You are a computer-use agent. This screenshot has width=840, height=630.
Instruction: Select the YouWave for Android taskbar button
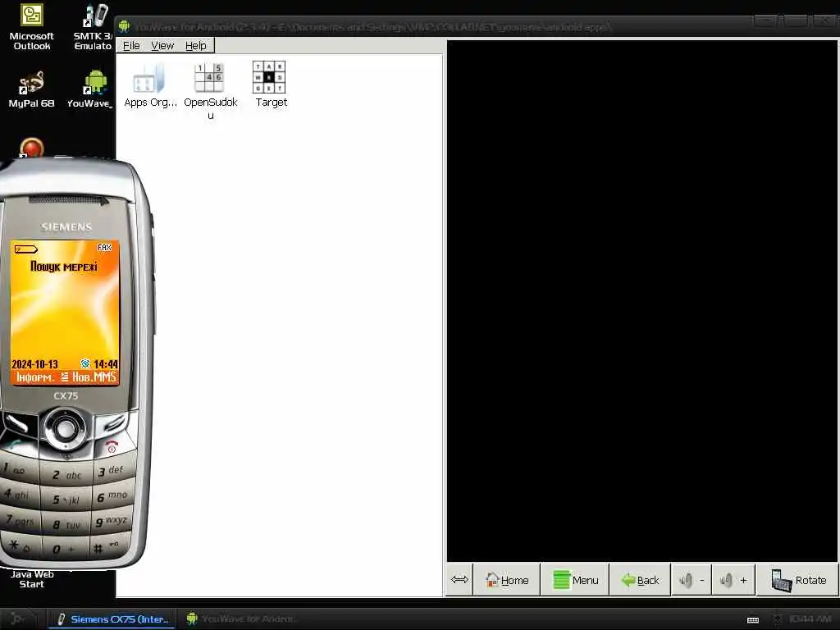240,619
